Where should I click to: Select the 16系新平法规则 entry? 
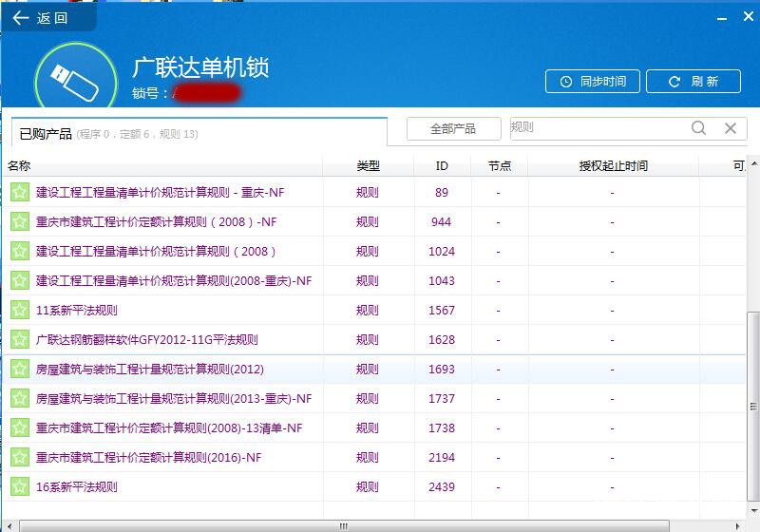[77, 487]
